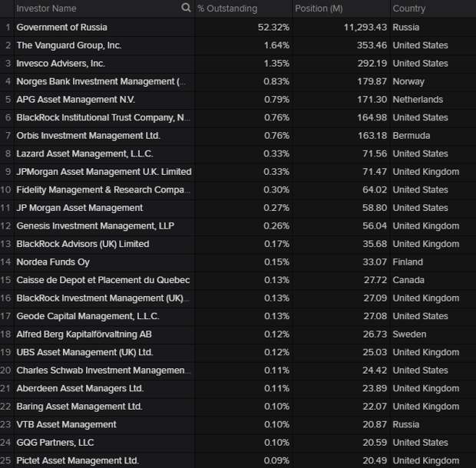Click the 33.07 position value

[x=375, y=262]
